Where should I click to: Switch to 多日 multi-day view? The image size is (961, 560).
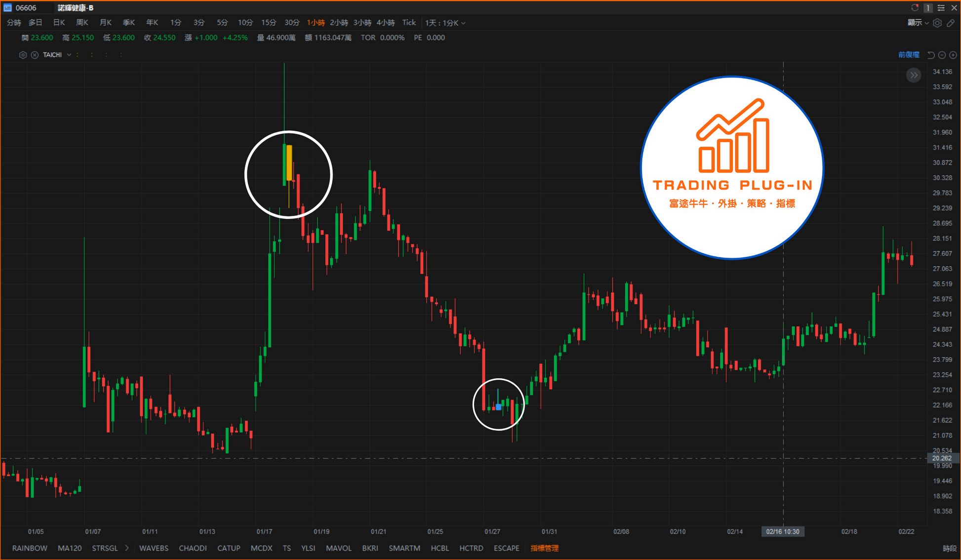pyautogui.click(x=36, y=23)
